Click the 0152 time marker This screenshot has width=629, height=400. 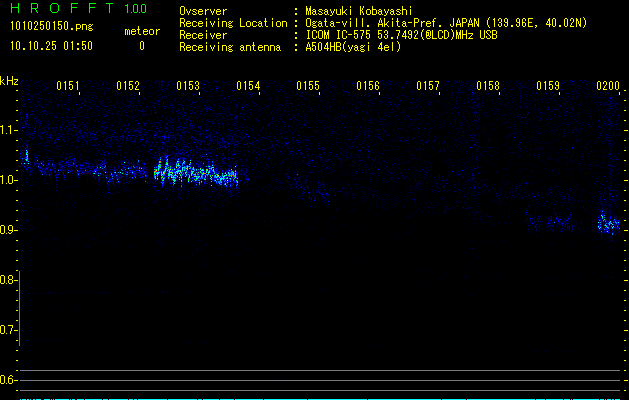pyautogui.click(x=128, y=86)
